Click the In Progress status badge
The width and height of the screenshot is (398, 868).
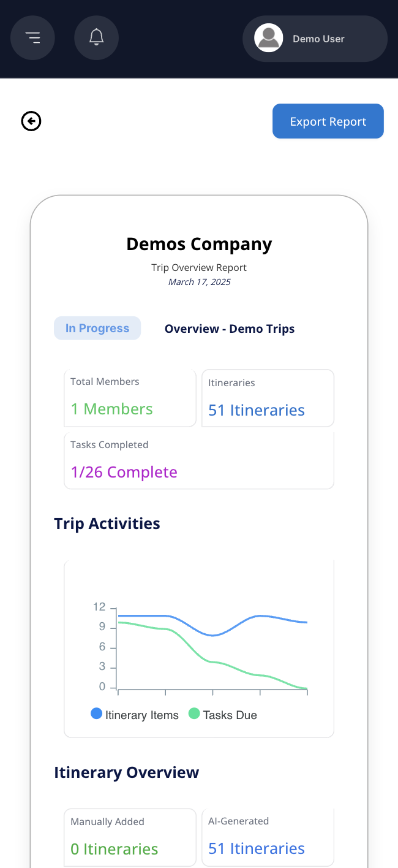97,328
